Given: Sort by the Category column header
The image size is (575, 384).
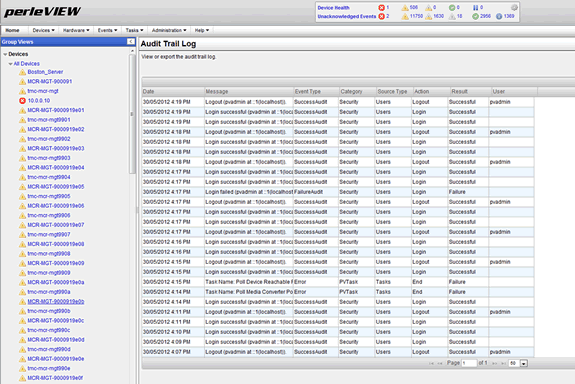Looking at the screenshot, I should coord(357,92).
